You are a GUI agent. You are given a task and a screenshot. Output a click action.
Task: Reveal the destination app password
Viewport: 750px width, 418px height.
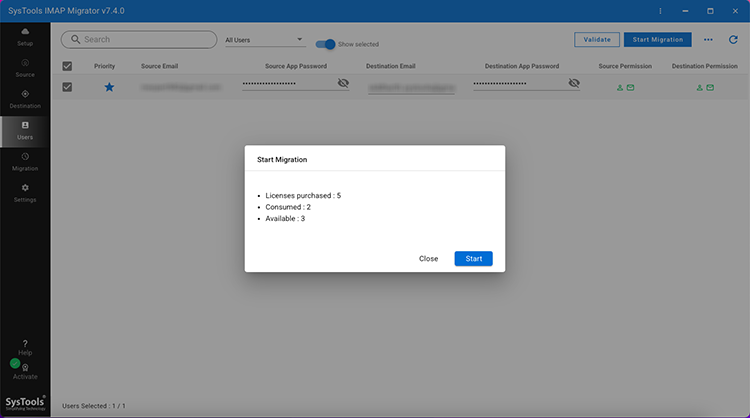click(574, 83)
